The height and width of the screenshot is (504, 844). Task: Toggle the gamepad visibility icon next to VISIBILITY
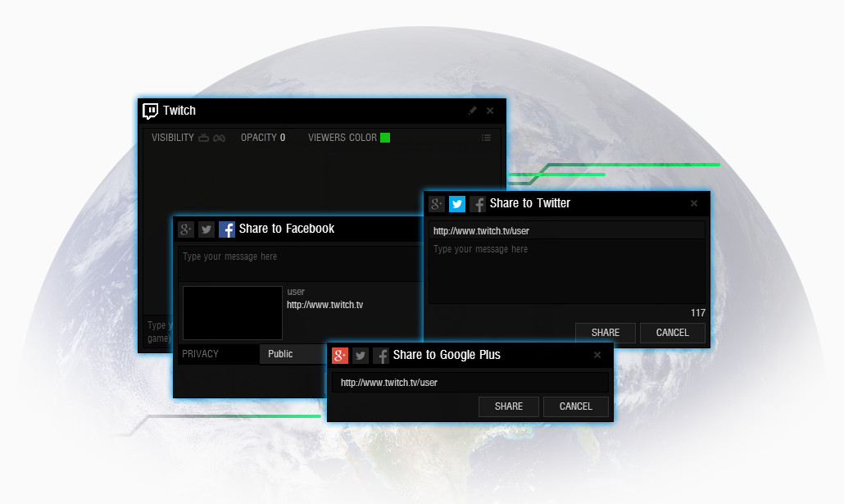(x=219, y=138)
